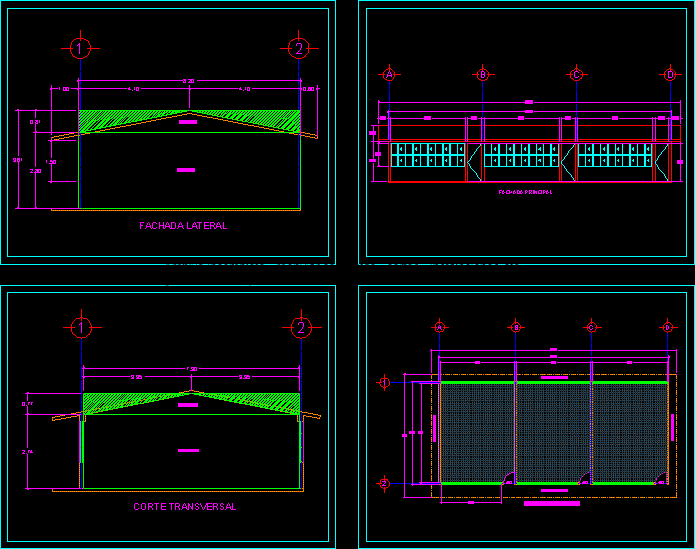The image size is (695, 549).
Task: Select the 1.00 dimension text in Fachada Lateral
Action: 65,90
